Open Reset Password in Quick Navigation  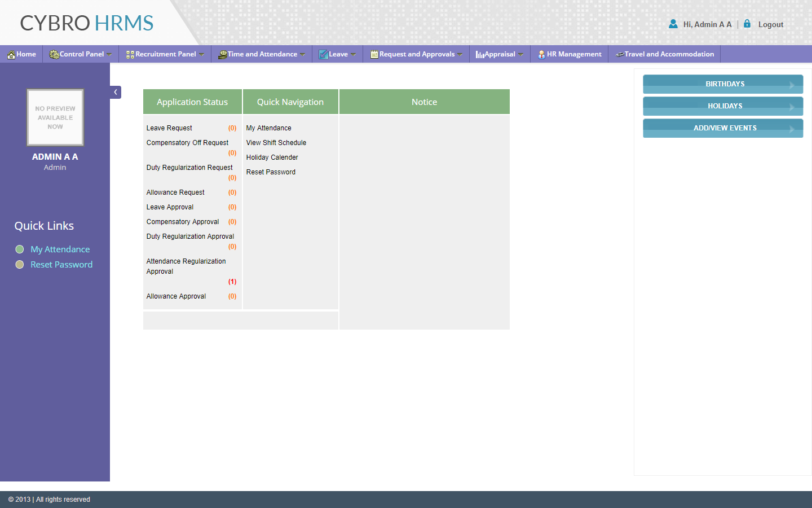coord(271,172)
